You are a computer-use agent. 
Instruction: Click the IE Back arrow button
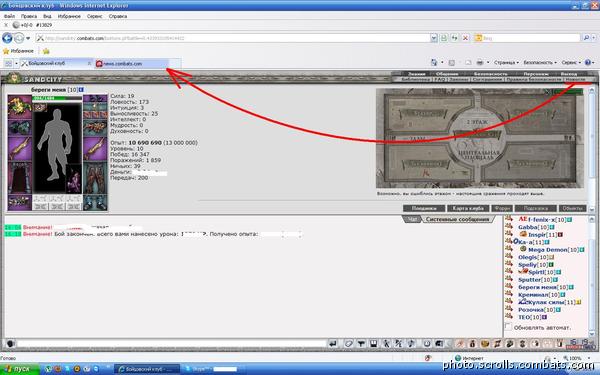7,38
